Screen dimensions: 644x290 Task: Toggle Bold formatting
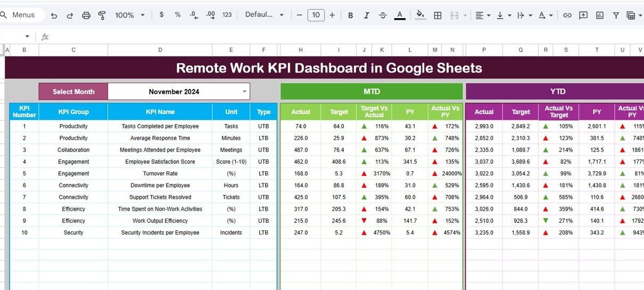350,15
